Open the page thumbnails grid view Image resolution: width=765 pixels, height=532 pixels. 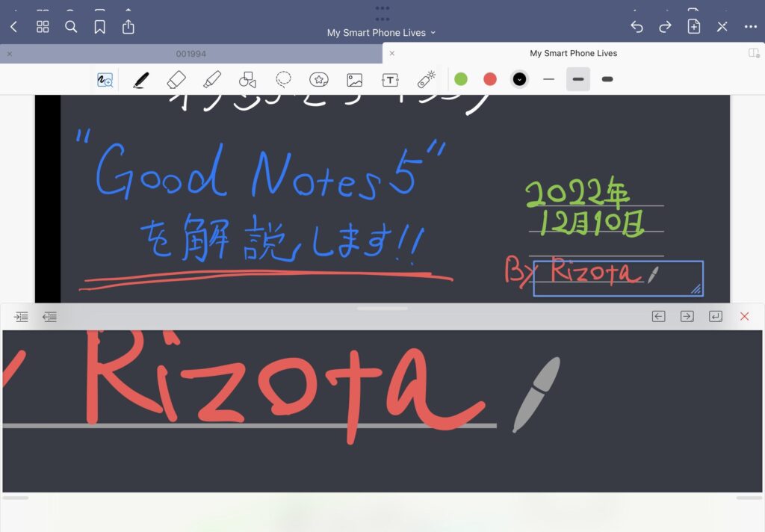(x=43, y=27)
